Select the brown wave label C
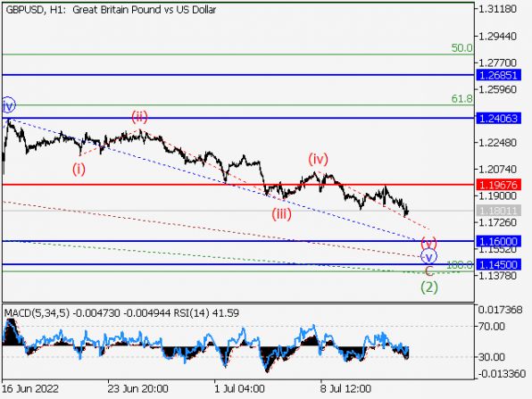Screen dimensions: 532x399 (429, 271)
